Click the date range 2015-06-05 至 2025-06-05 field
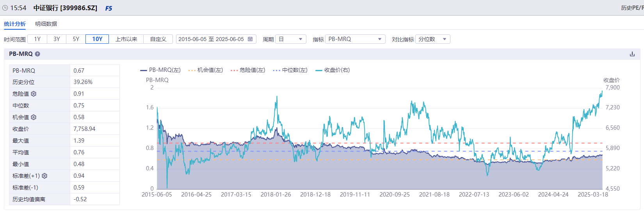Viewport: 644px width, 211px height. click(216, 39)
